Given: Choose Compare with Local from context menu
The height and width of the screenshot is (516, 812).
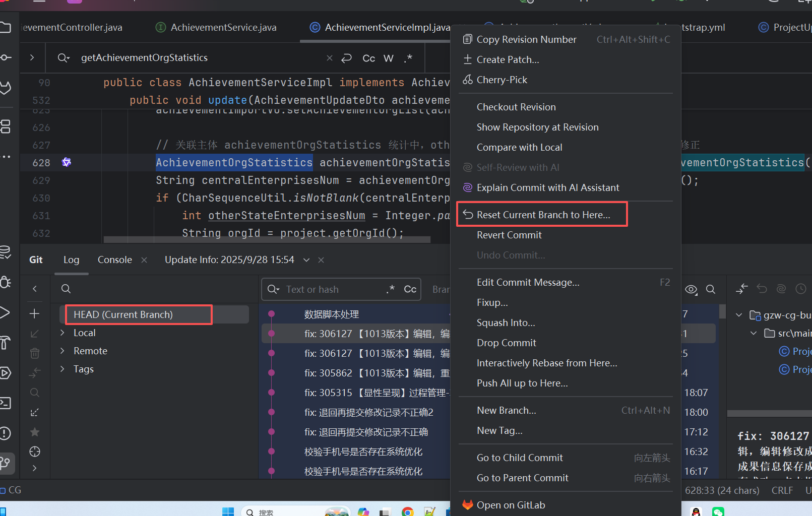Looking at the screenshot, I should (x=519, y=147).
